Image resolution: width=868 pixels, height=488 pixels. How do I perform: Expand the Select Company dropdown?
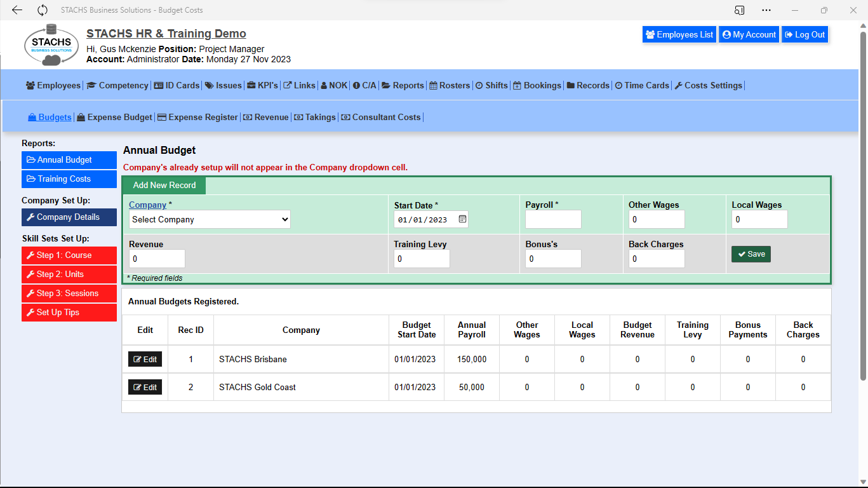[210, 219]
